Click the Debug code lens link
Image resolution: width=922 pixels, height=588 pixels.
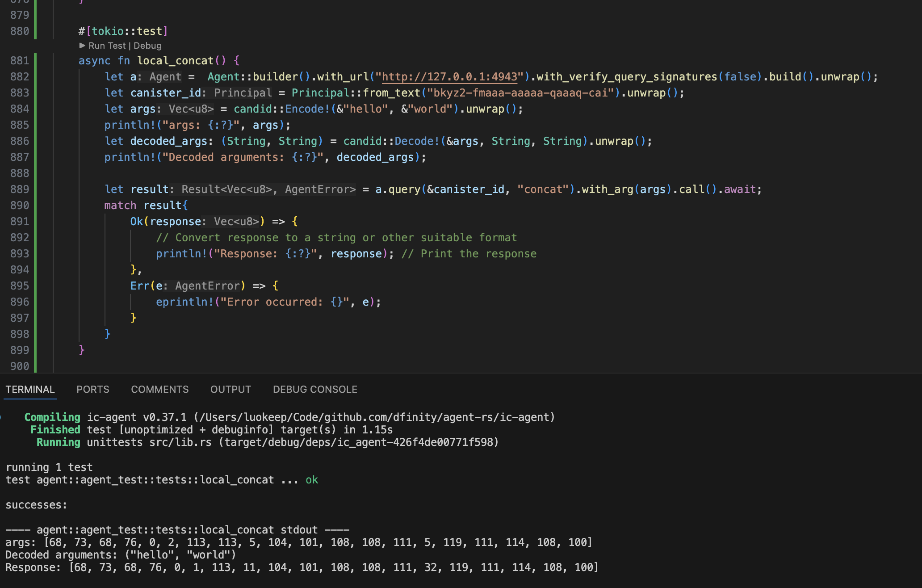[147, 46]
